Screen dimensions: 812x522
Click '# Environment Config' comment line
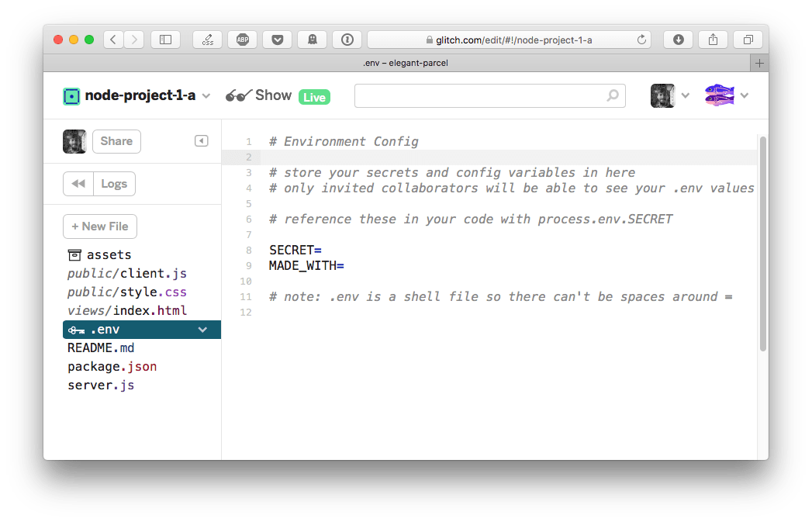[344, 141]
